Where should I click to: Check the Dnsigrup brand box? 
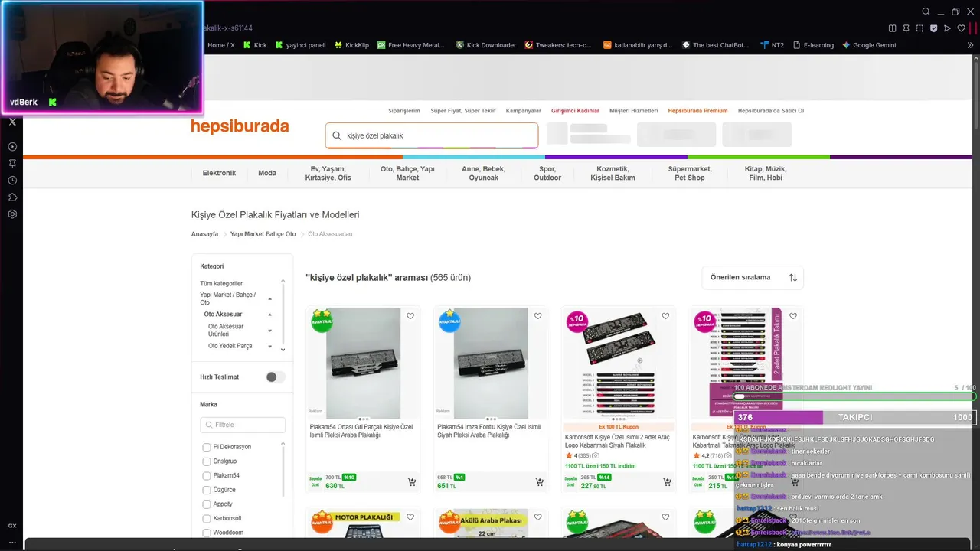207,461
